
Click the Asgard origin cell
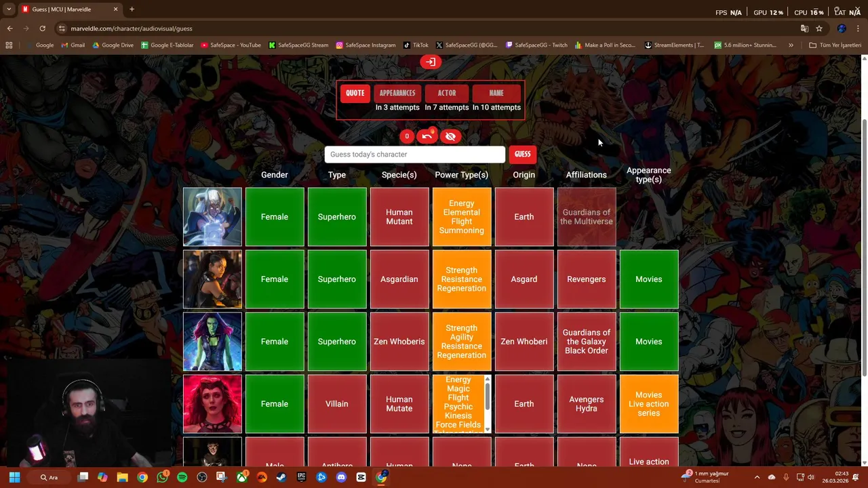pos(524,279)
